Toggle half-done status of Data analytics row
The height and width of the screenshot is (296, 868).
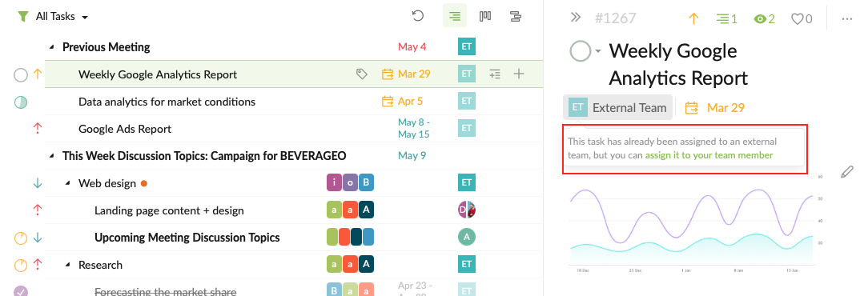(21, 102)
